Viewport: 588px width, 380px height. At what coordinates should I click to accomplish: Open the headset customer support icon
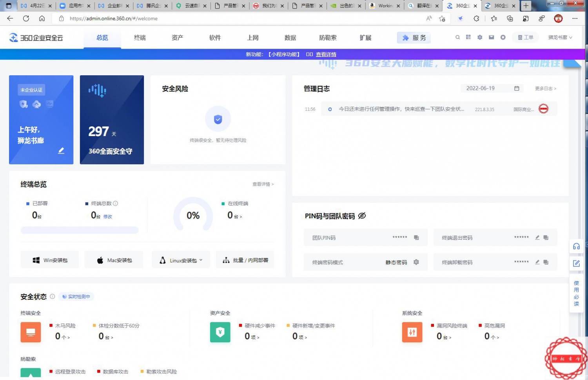pyautogui.click(x=576, y=246)
